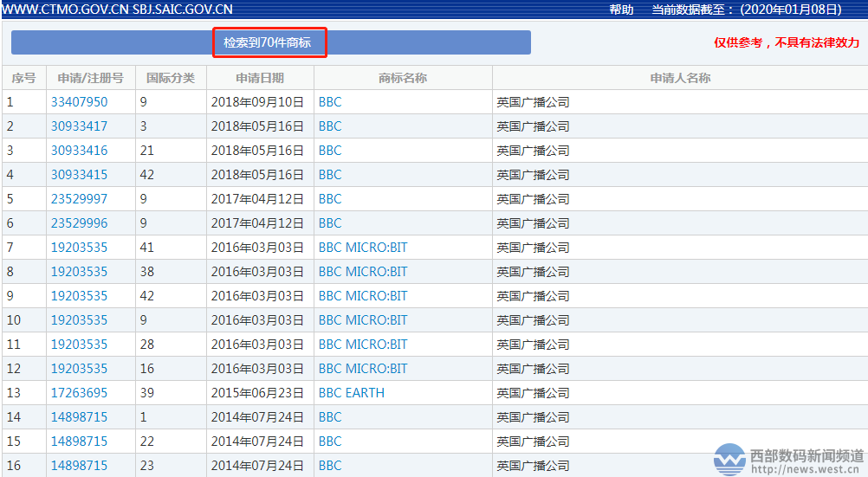The image size is (868, 477).
Task: Click registration number 23529996
Action: pyautogui.click(x=79, y=223)
